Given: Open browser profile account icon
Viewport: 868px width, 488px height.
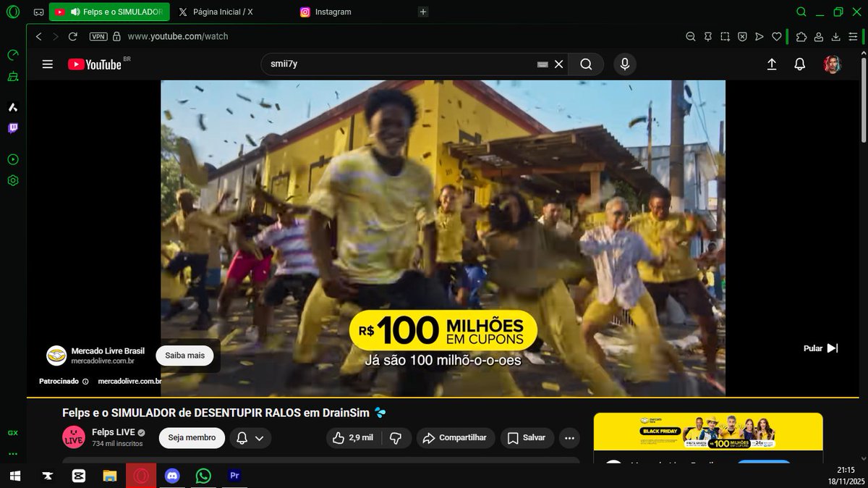Looking at the screenshot, I should [x=819, y=36].
